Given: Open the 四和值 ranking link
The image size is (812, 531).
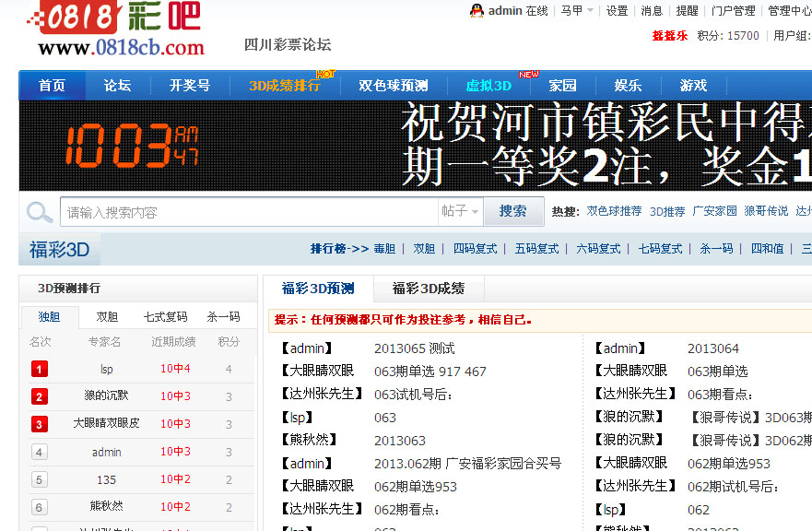Looking at the screenshot, I should point(768,249).
